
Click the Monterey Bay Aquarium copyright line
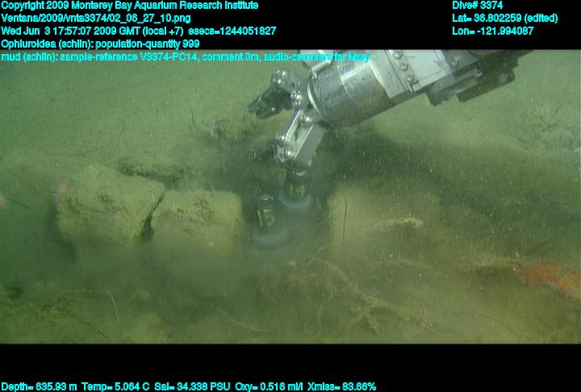(x=130, y=6)
